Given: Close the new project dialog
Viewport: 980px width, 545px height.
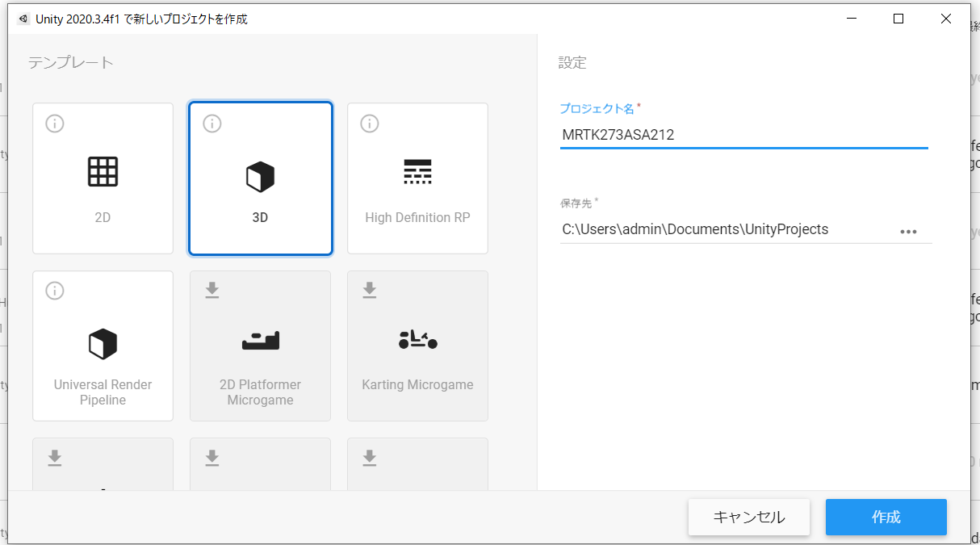Looking at the screenshot, I should tap(946, 19).
